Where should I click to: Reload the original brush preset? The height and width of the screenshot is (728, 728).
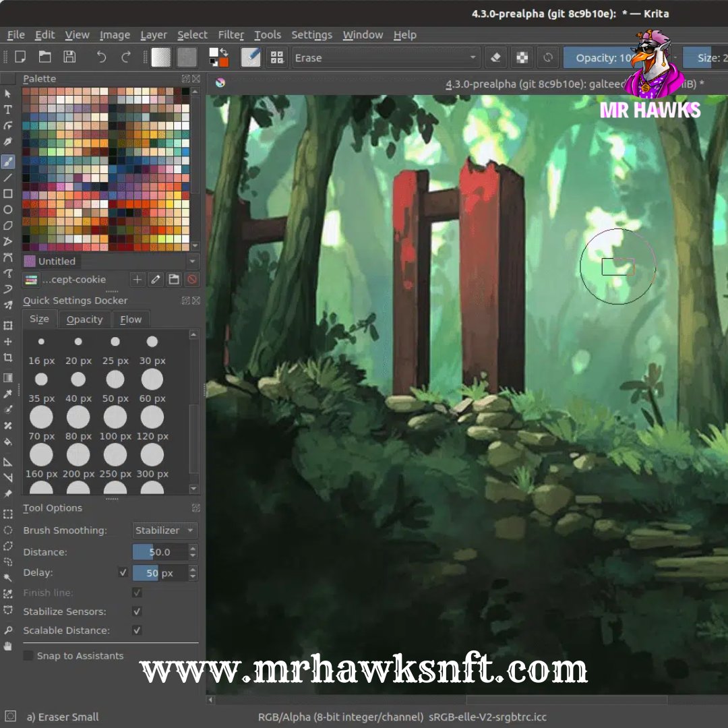[548, 57]
